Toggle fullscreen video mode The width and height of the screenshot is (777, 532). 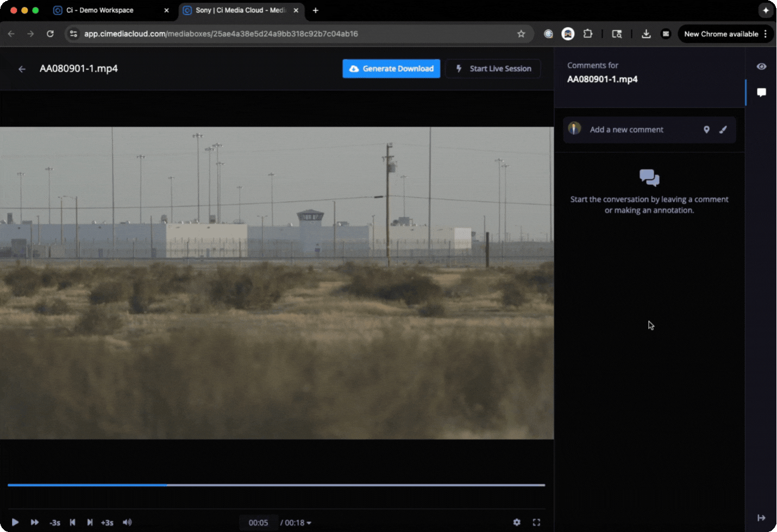[536, 522]
